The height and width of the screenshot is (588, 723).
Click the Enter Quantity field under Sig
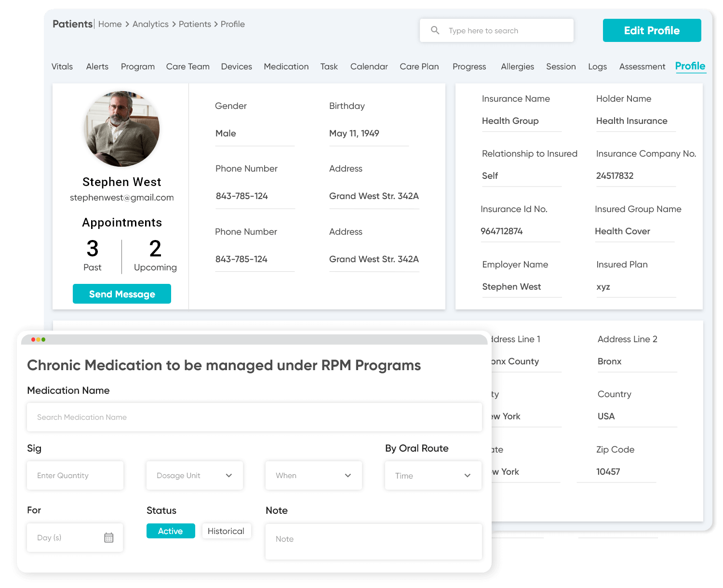click(75, 475)
